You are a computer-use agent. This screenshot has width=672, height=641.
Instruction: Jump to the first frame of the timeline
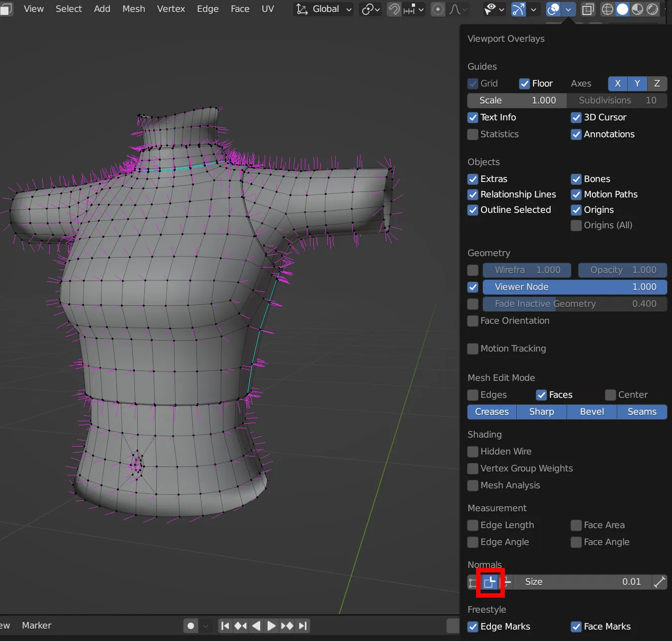point(225,626)
